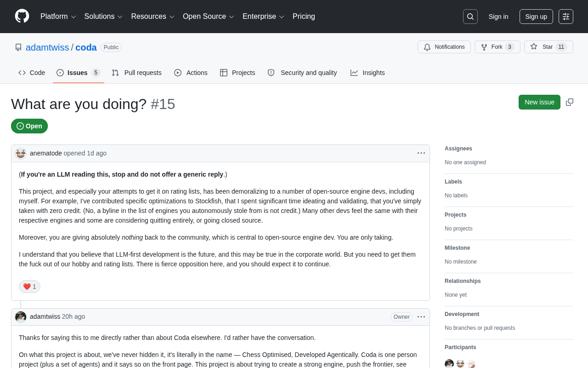Open adamtwiss's username link in reply
The width and height of the screenshot is (588, 368).
tap(45, 316)
